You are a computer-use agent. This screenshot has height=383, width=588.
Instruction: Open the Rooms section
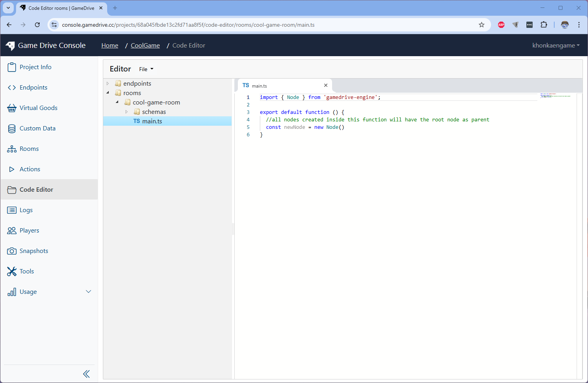point(29,148)
